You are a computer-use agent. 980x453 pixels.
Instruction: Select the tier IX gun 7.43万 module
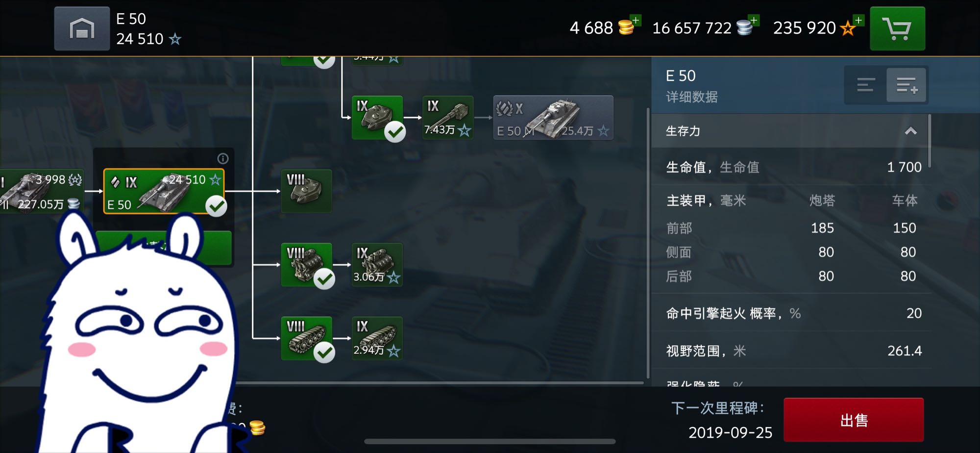(x=448, y=118)
